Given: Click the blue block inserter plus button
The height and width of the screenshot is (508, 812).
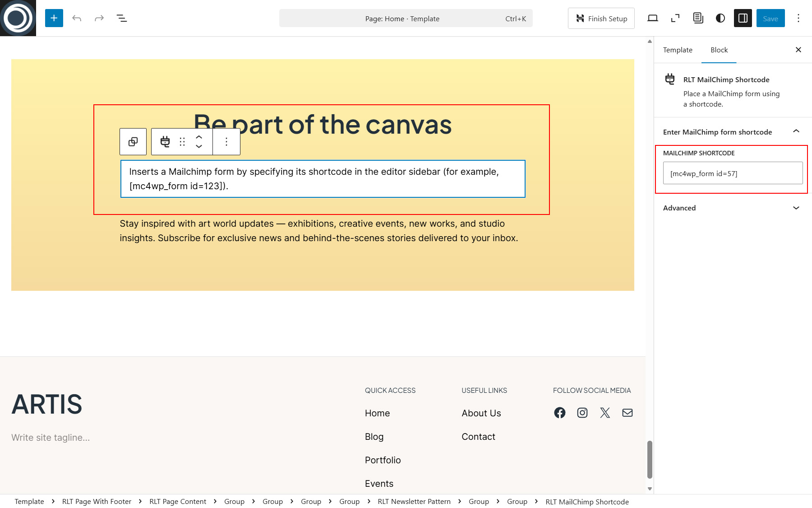Looking at the screenshot, I should pyautogui.click(x=54, y=18).
